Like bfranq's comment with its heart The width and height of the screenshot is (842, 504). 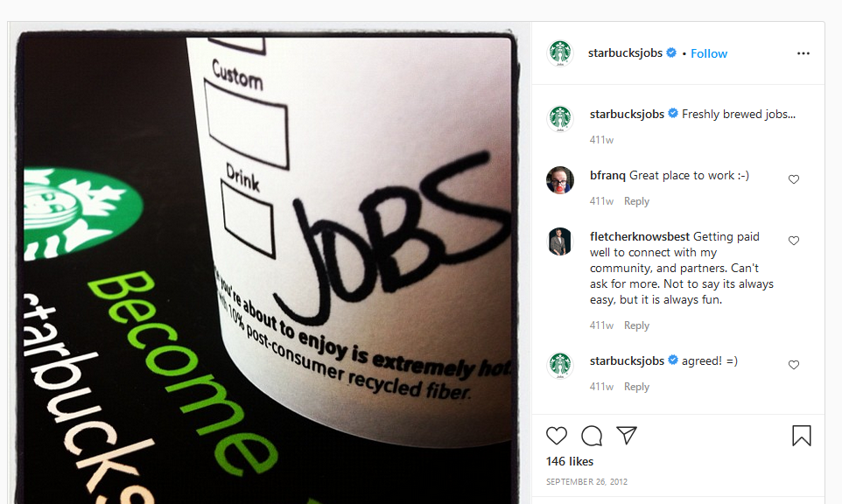[794, 178]
